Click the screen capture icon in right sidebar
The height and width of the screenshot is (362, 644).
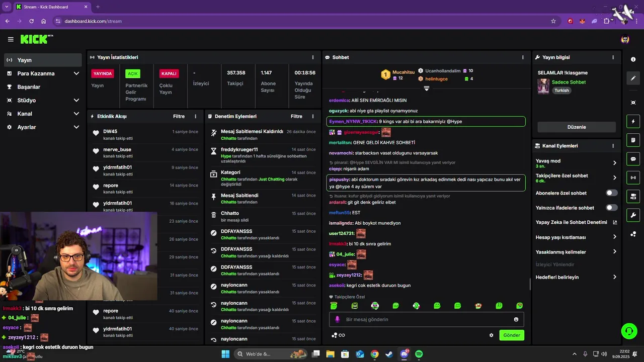coord(633,103)
